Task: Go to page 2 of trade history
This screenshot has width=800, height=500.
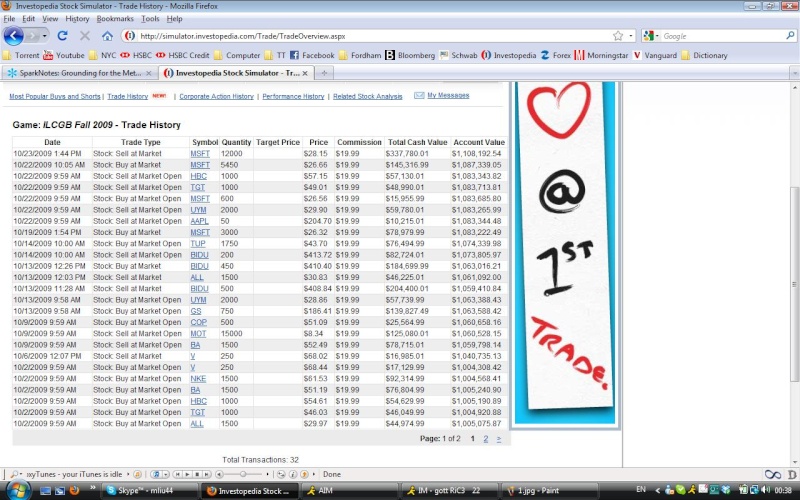Action: [x=486, y=439]
